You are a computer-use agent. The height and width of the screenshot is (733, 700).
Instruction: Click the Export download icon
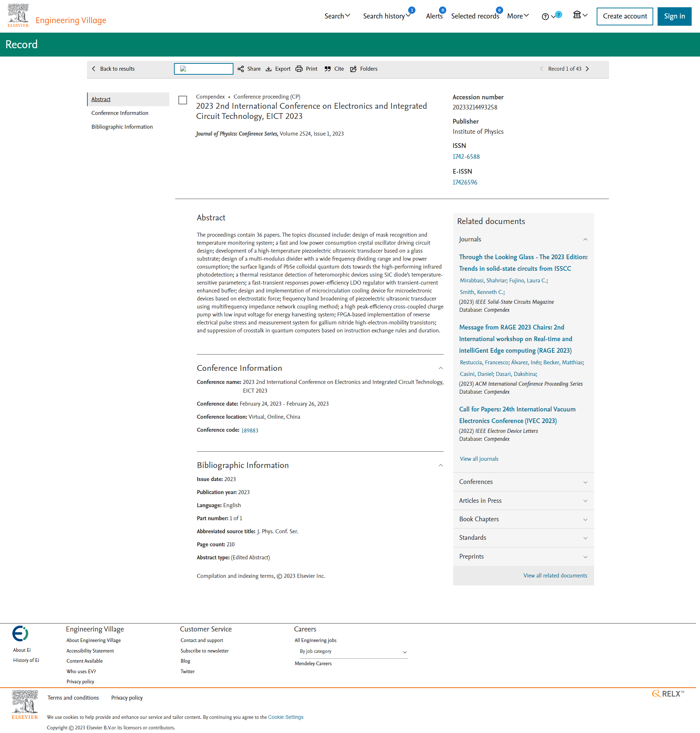tap(269, 69)
